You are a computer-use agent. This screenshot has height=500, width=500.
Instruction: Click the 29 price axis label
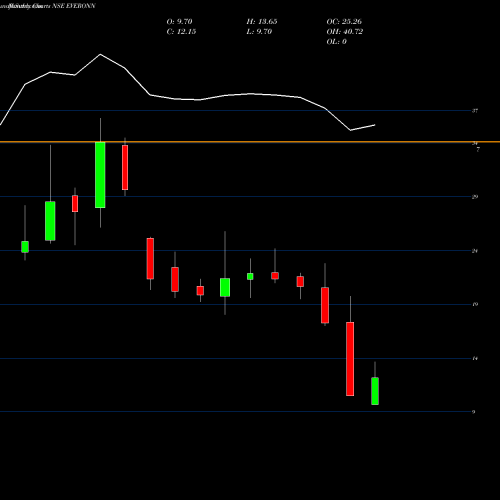pos(475,197)
